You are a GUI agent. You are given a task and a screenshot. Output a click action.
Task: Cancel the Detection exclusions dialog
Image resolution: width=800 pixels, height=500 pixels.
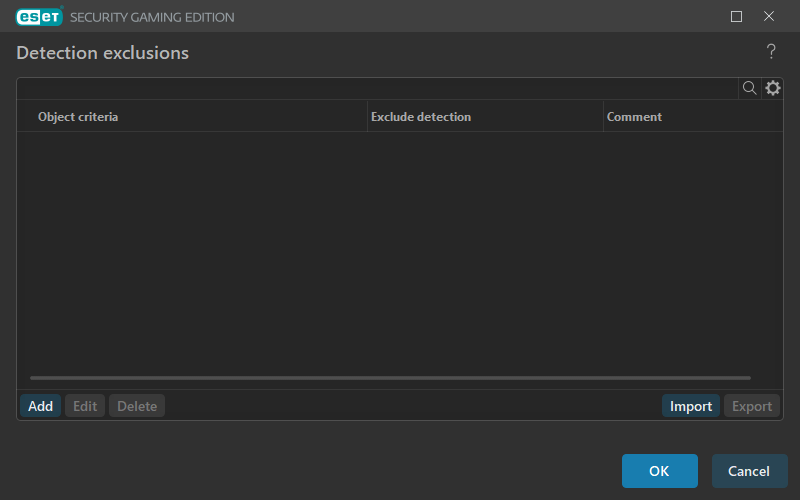point(749,471)
